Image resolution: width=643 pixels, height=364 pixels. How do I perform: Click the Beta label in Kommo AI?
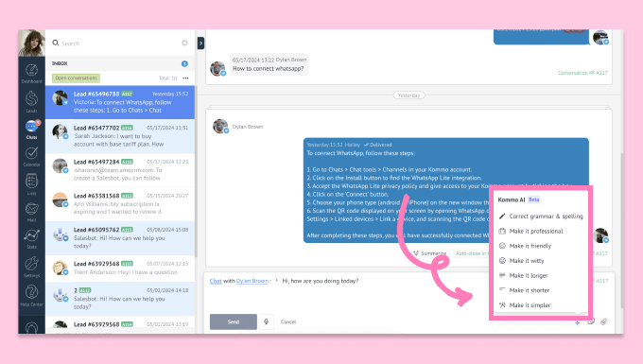tap(534, 199)
